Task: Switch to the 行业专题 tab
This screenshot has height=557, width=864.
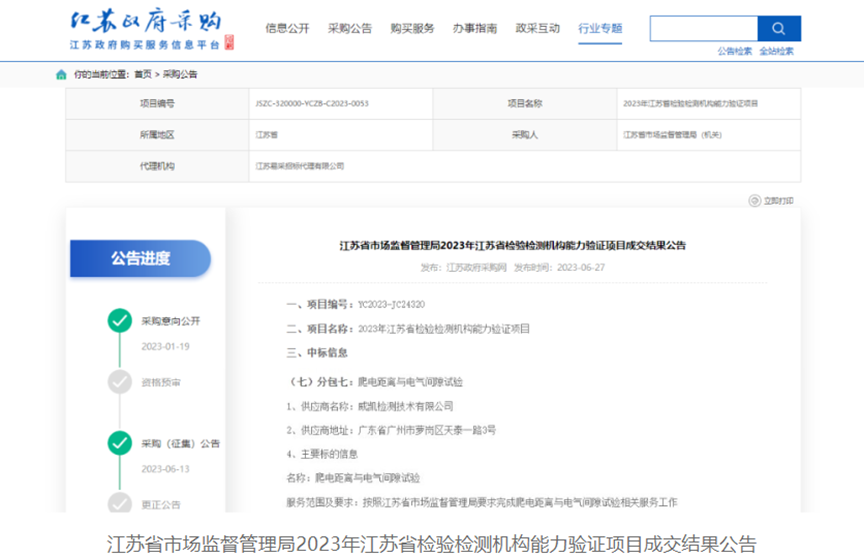Action: click(600, 29)
